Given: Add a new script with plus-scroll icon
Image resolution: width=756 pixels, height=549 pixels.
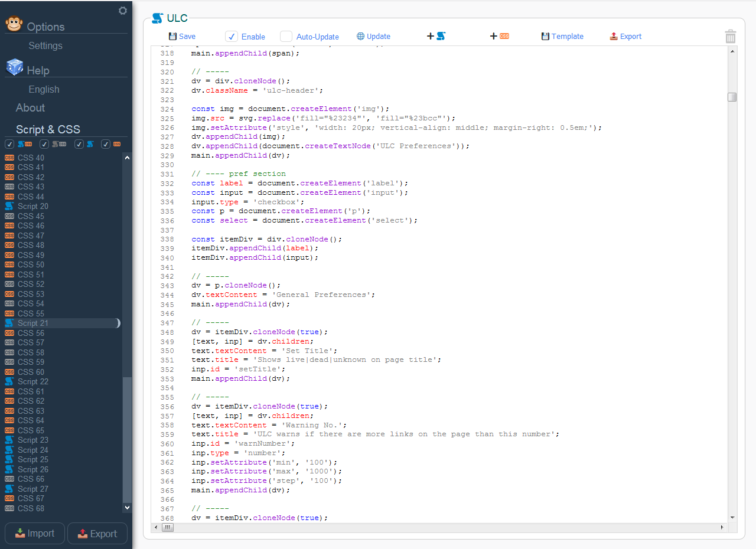Looking at the screenshot, I should point(436,36).
